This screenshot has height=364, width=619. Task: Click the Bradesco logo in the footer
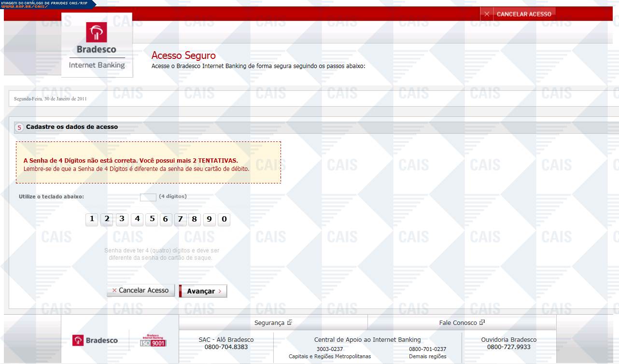click(x=95, y=340)
